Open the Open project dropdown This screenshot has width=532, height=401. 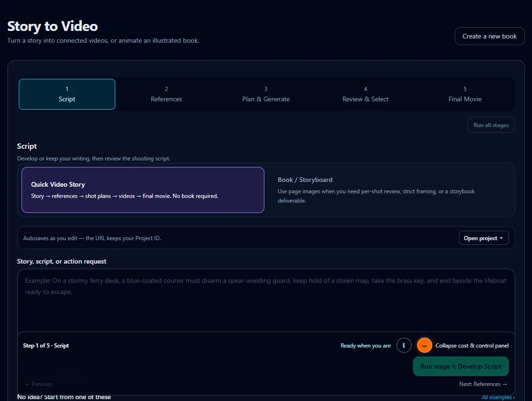point(483,238)
